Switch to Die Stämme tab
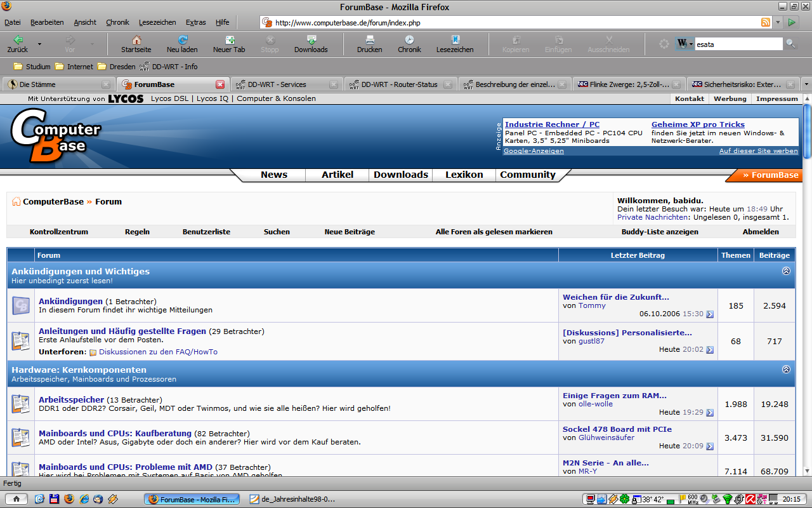 (x=58, y=84)
